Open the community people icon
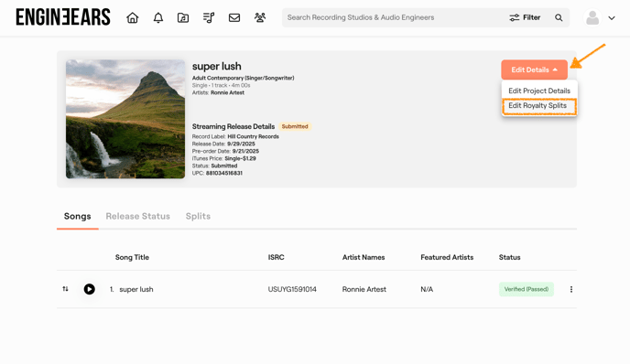This screenshot has height=364, width=630. tap(260, 17)
